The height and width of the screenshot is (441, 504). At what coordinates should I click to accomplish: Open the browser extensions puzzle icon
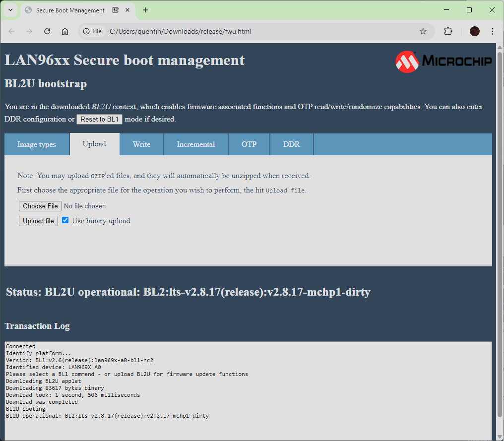448,31
